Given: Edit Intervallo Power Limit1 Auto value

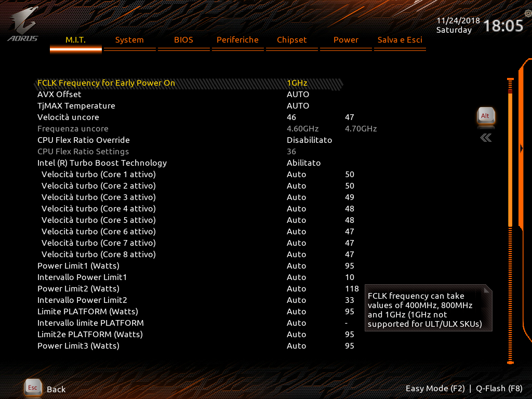Looking at the screenshot, I should (297, 277).
